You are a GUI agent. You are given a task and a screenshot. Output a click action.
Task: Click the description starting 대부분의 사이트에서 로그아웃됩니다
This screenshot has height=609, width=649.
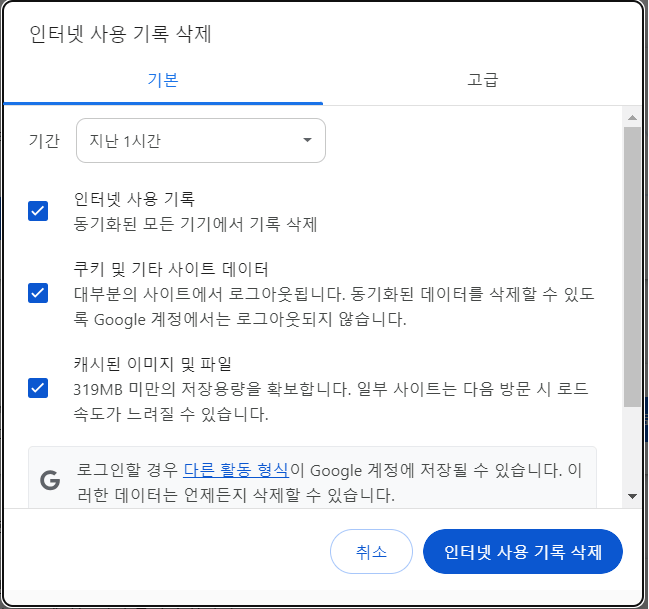coord(334,307)
